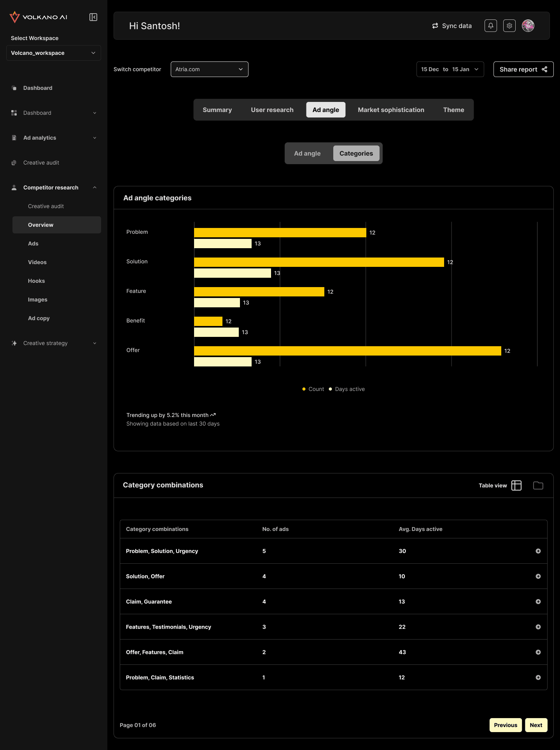
Task: Switch to Market sophistication tab
Action: (391, 110)
